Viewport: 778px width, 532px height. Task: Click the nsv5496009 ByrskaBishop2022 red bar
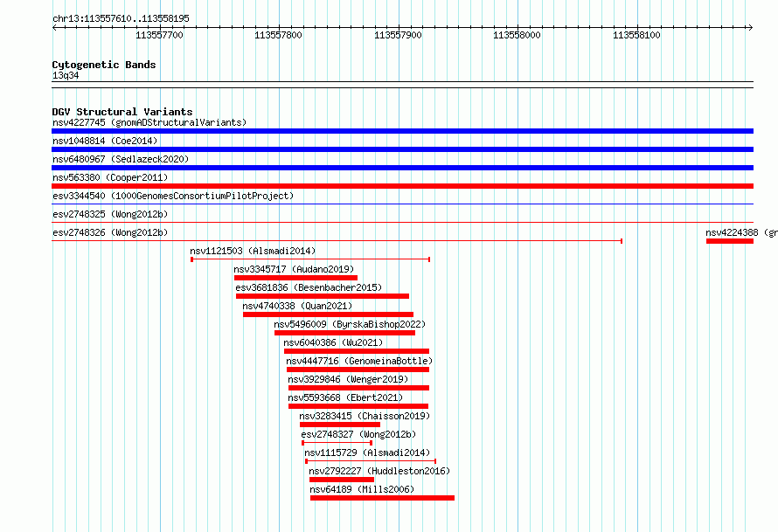pyautogui.click(x=344, y=333)
